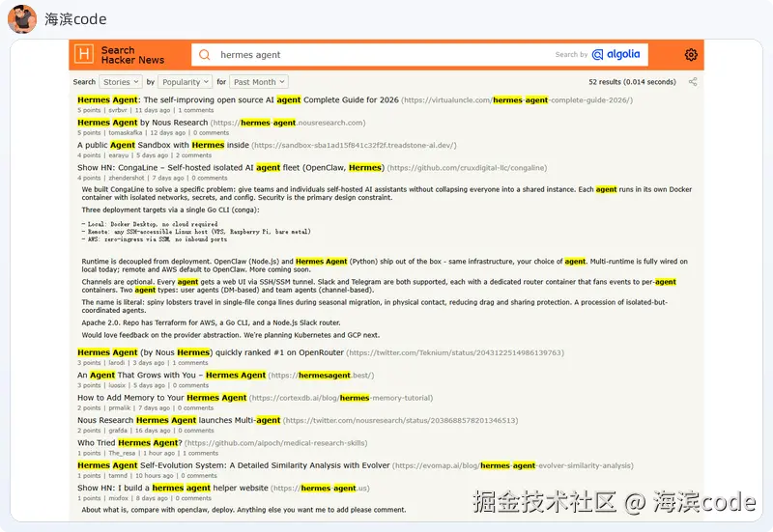Open the Stories type dropdown
773x532 pixels.
(x=121, y=82)
